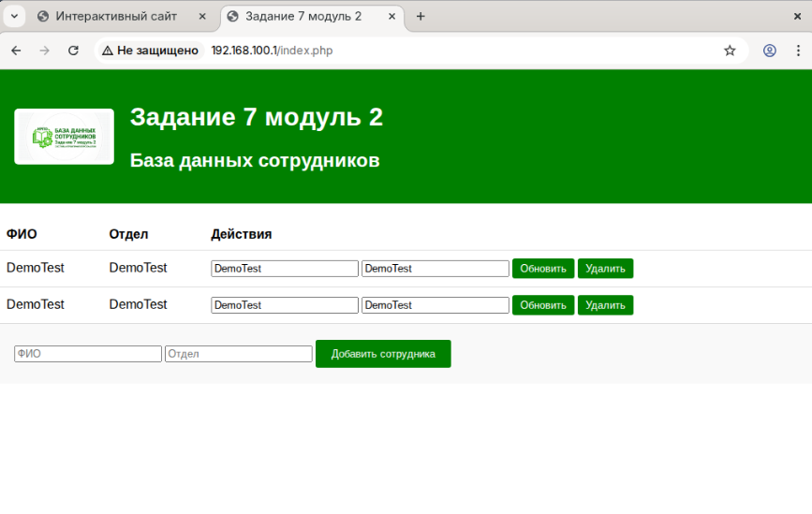Click the second row's department edit field
This screenshot has width=812, height=514.
click(x=435, y=305)
